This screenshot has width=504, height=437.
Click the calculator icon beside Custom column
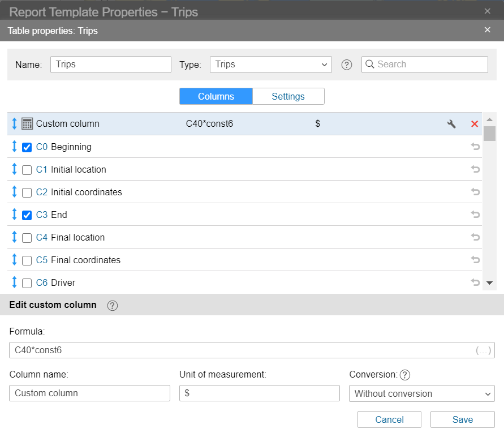click(x=27, y=123)
